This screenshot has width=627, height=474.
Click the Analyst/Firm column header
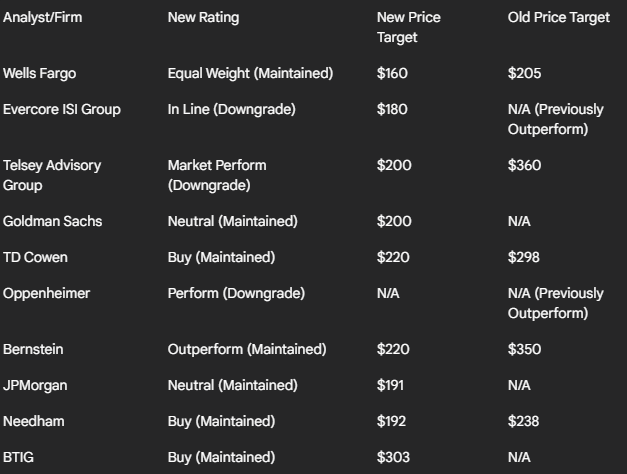tap(42, 18)
